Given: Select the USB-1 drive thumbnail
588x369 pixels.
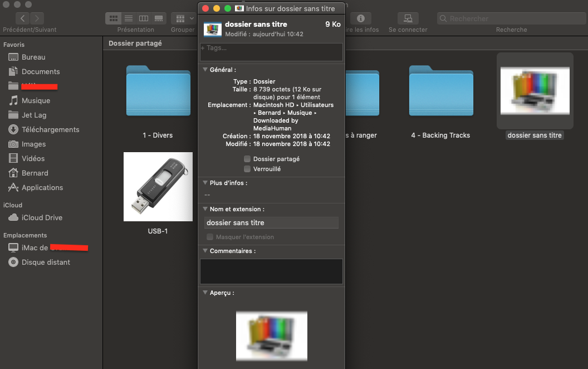Looking at the screenshot, I should coord(158,187).
